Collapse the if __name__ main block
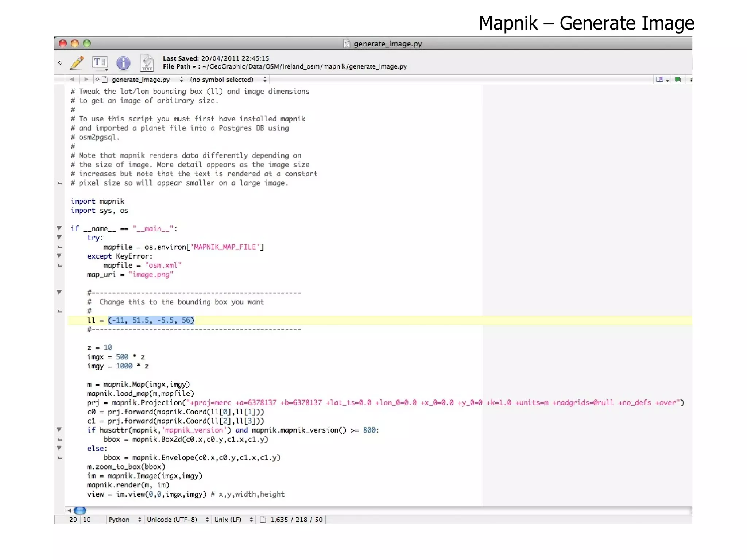Image resolution: width=747 pixels, height=560 pixels. point(59,228)
